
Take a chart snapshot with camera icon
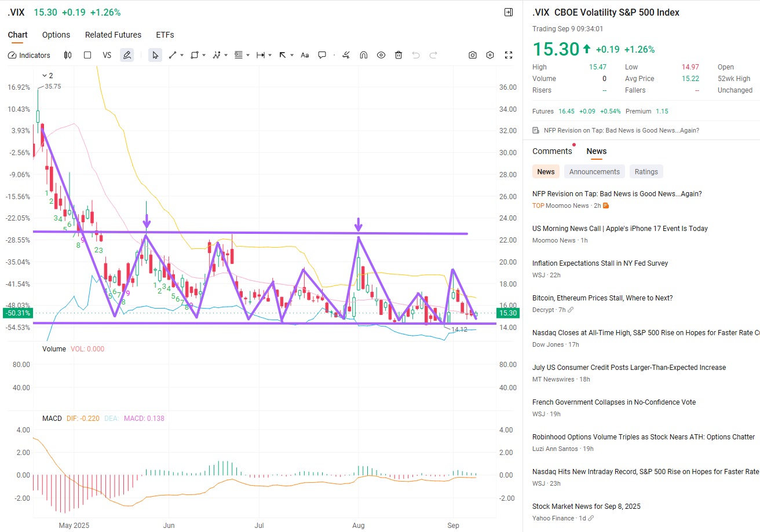(x=473, y=55)
